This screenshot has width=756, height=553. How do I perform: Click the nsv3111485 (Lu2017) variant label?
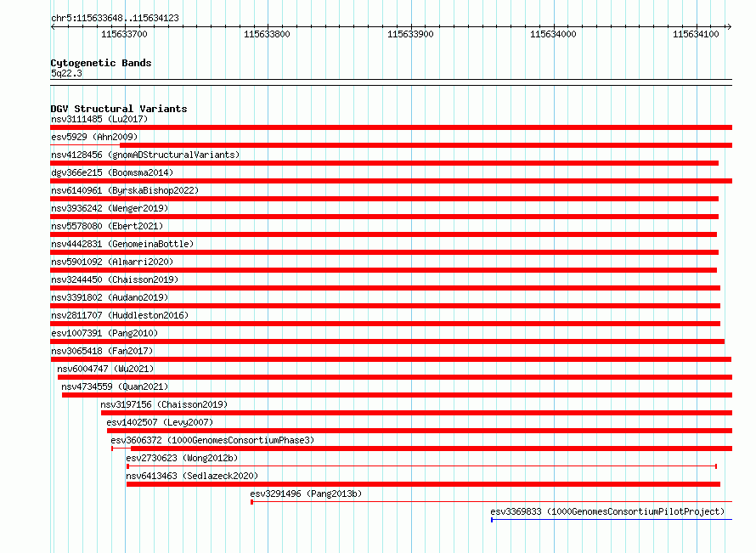point(99,119)
